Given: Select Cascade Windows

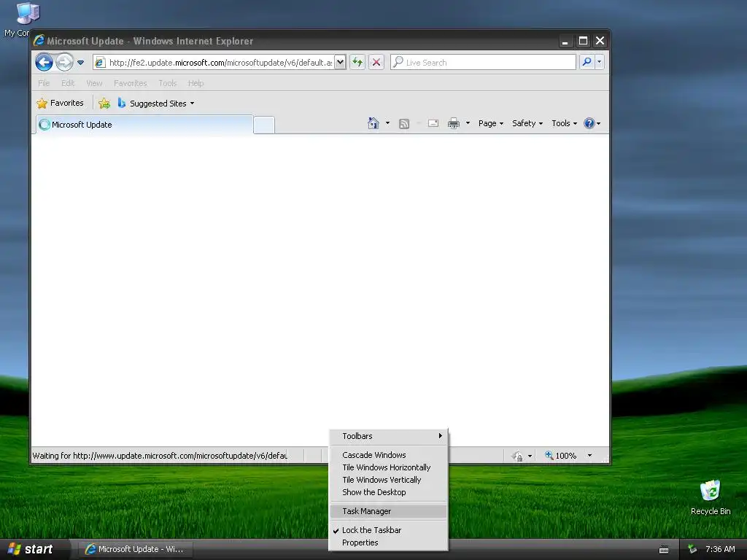Looking at the screenshot, I should click(x=388, y=455).
